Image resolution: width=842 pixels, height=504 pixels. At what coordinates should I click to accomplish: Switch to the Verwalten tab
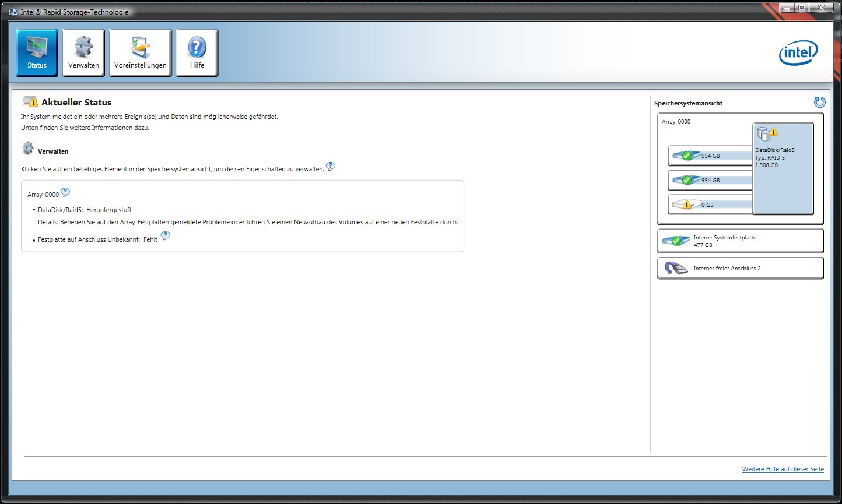(83, 53)
